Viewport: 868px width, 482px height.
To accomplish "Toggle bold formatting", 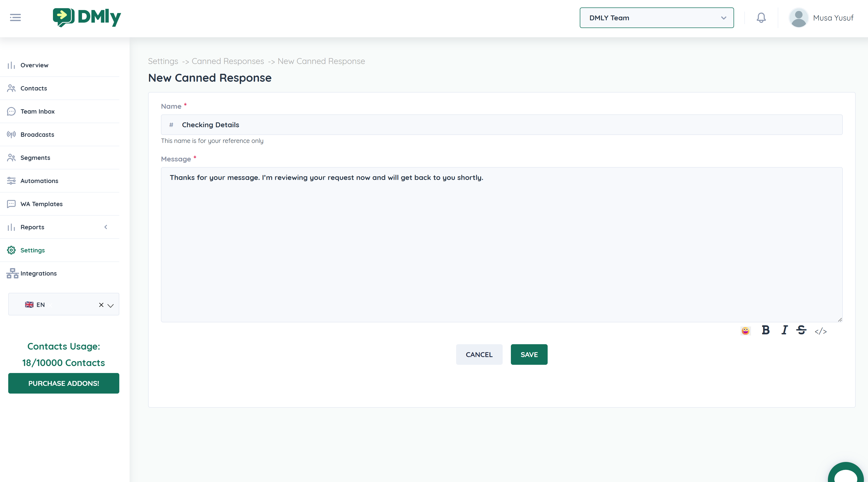I will coord(765,330).
